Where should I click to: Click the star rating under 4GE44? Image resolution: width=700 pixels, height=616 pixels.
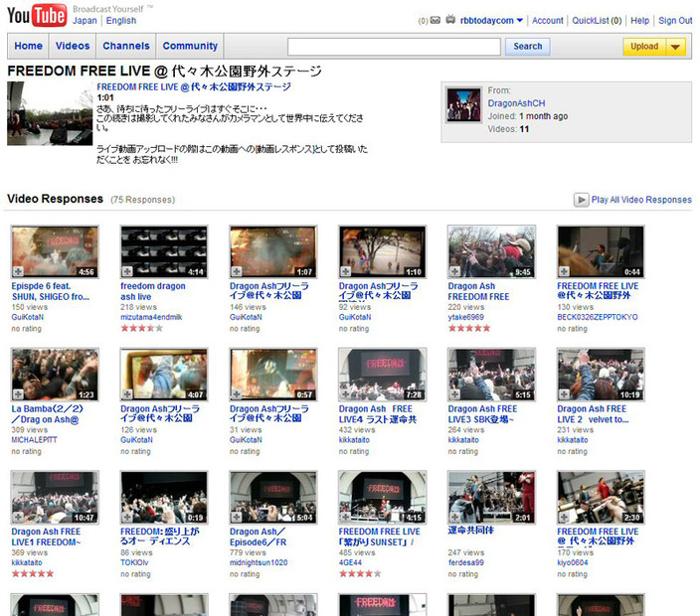pyautogui.click(x=360, y=573)
